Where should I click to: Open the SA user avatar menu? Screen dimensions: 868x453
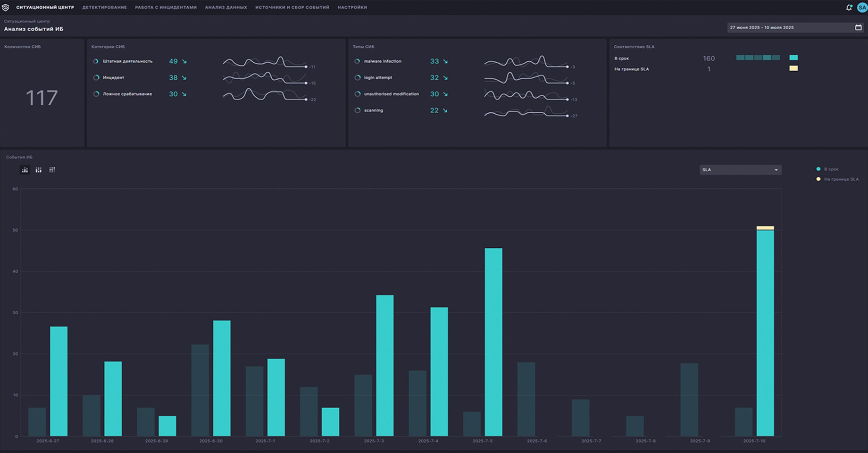click(x=862, y=8)
